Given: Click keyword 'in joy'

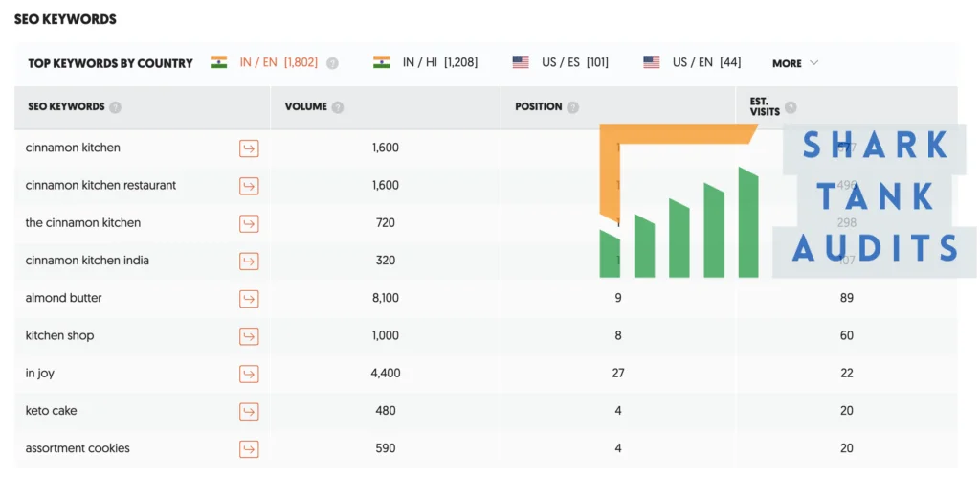Looking at the screenshot, I should tap(40, 374).
